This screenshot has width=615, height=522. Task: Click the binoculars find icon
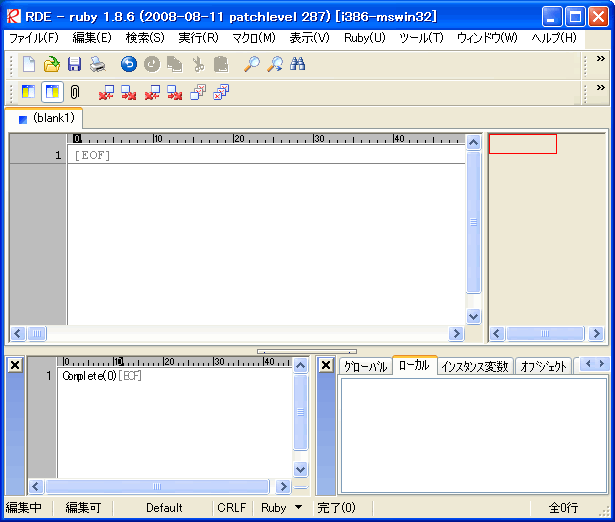pyautogui.click(x=298, y=64)
